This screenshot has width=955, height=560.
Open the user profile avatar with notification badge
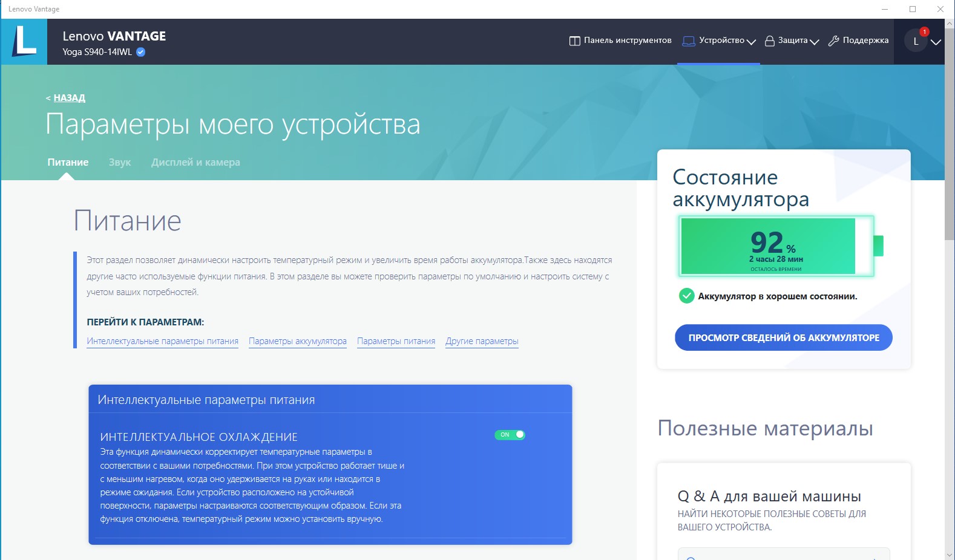pos(916,41)
